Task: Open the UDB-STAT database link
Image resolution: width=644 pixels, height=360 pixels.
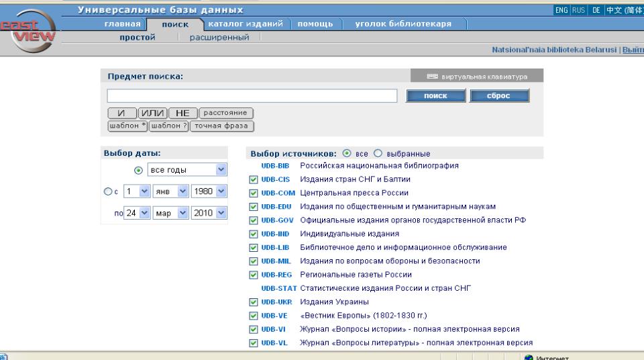Action: (279, 288)
